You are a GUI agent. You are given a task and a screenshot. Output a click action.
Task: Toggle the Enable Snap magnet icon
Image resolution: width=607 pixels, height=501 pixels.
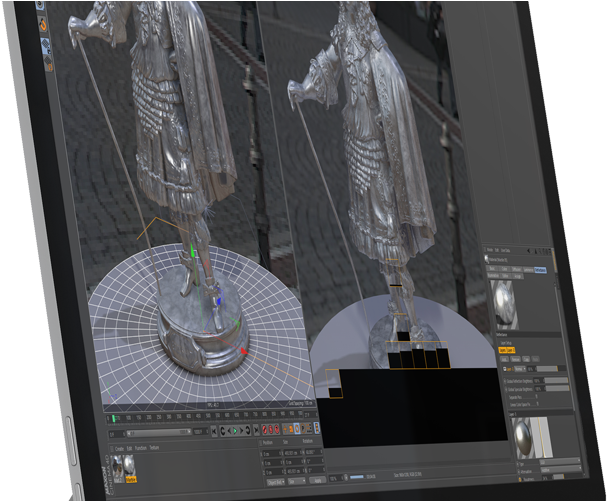click(43, 24)
